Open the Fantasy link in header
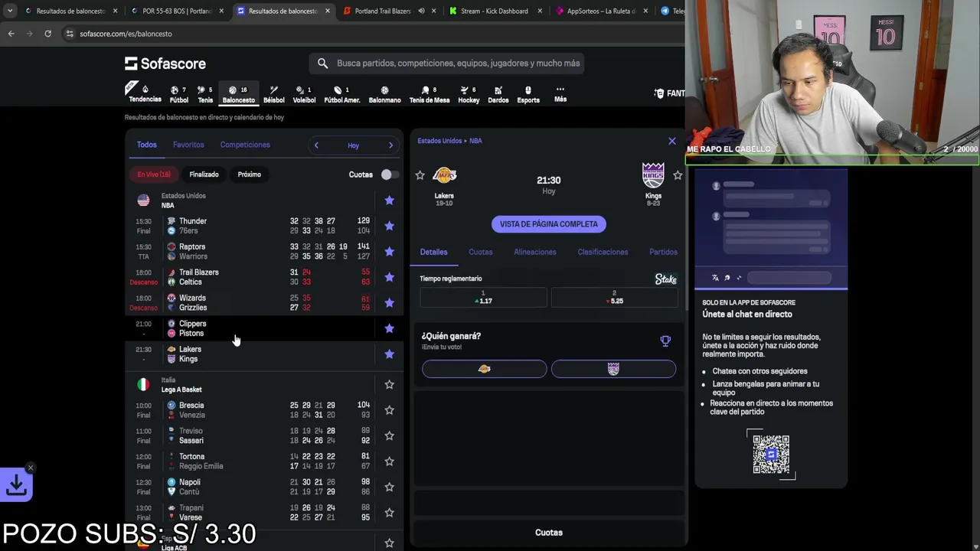 [x=669, y=93]
